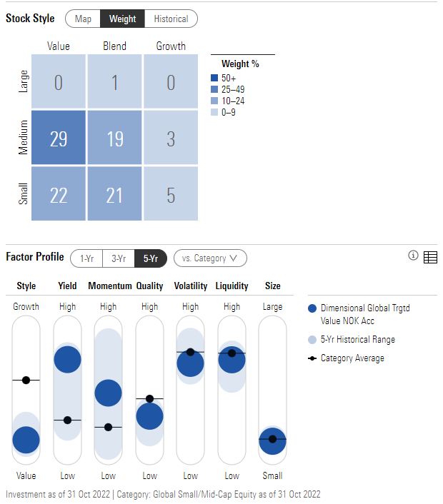
Task: Click the 50+ weight legend swatch
Action: coord(214,78)
